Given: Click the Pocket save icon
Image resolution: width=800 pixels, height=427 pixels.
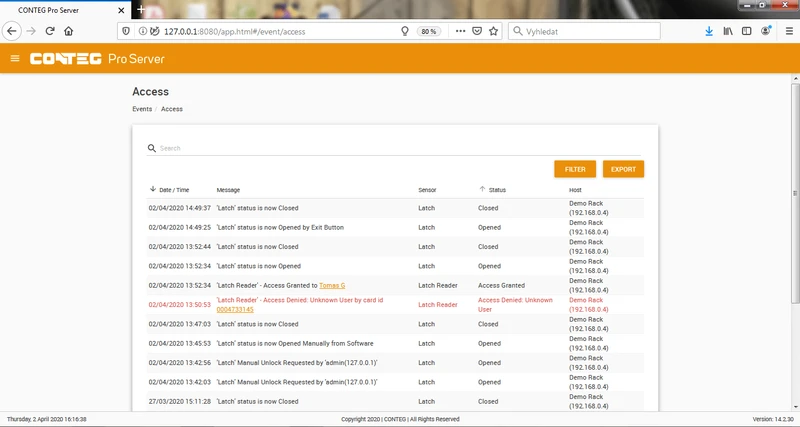Looking at the screenshot, I should tap(477, 31).
